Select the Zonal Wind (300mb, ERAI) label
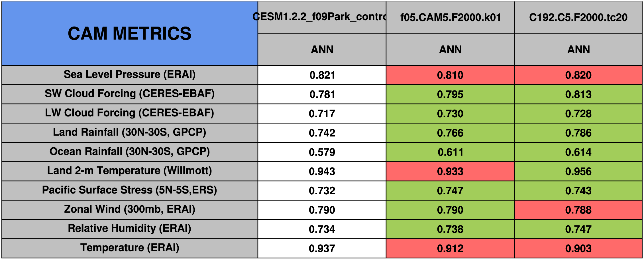 click(129, 209)
